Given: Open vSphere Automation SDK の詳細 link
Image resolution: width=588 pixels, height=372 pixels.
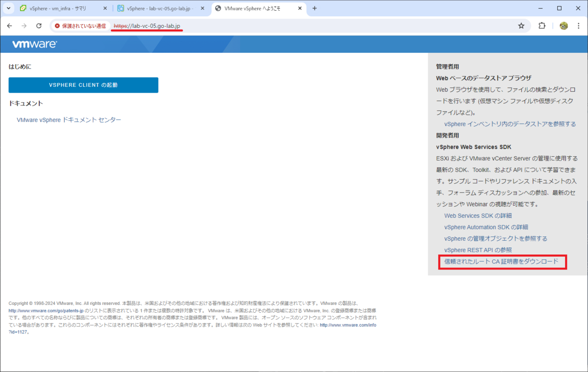Looking at the screenshot, I should [x=486, y=227].
